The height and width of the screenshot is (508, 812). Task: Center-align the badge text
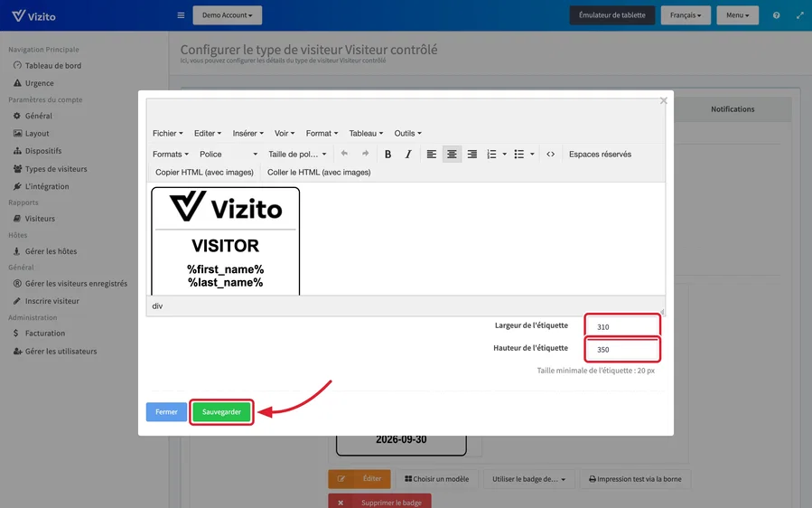[452, 154]
